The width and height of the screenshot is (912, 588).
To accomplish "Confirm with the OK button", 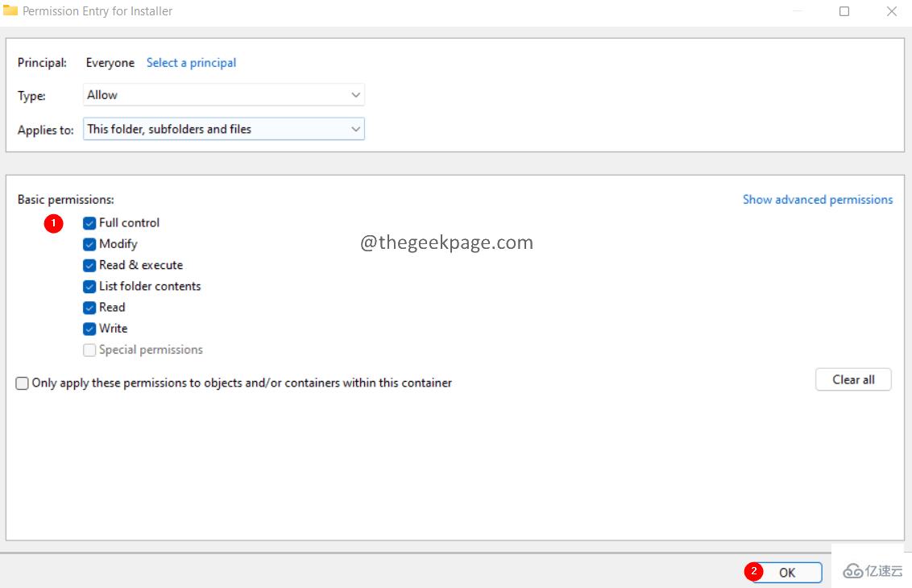I will [x=787, y=572].
